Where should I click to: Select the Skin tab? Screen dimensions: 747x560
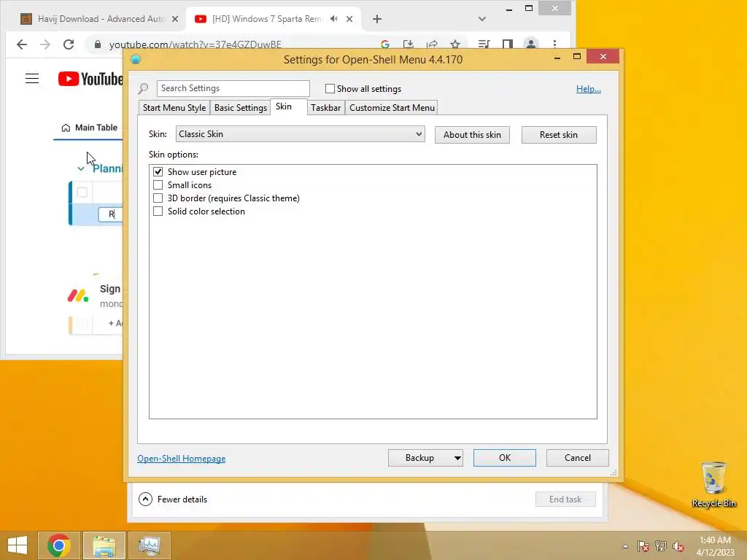coord(284,106)
